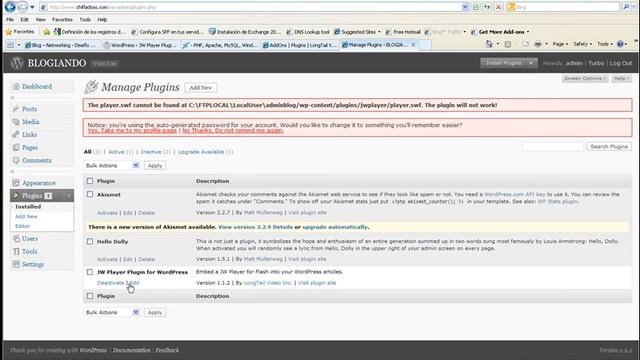Viewport: 640px width, 360px height.
Task: Click the Pages icon in sidebar
Action: point(16,147)
